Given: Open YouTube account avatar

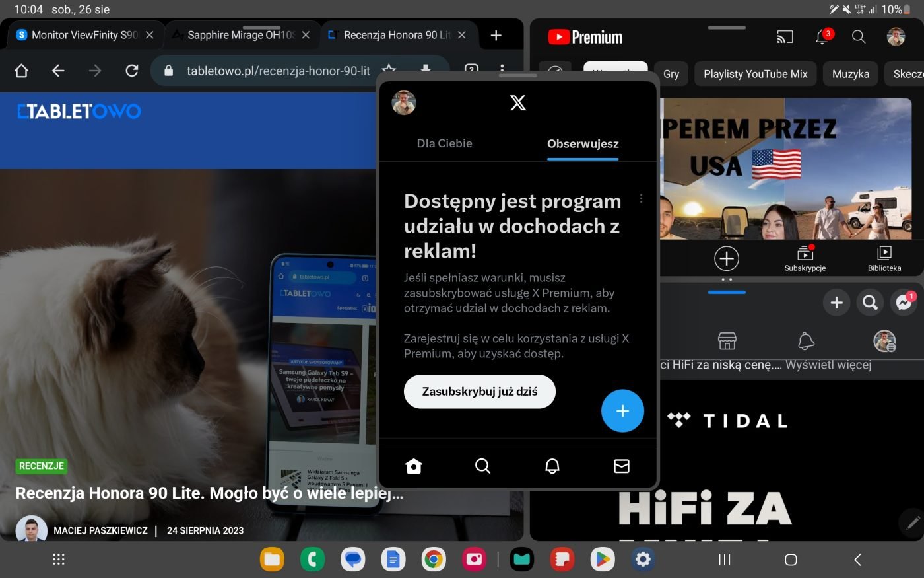Looking at the screenshot, I should [896, 37].
